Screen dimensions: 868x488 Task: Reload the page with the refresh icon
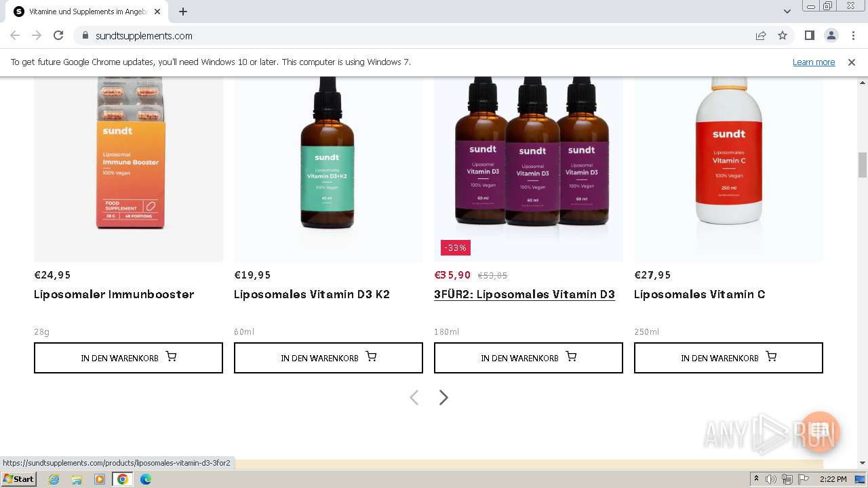(58, 35)
